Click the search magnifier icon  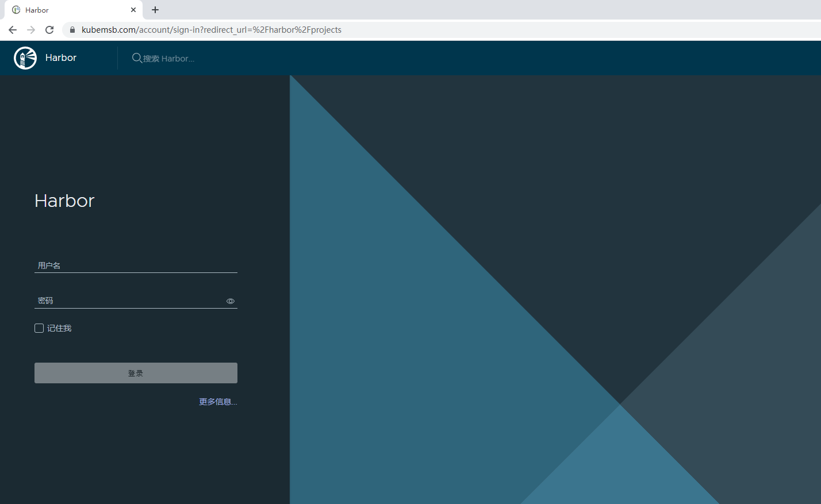coord(137,58)
